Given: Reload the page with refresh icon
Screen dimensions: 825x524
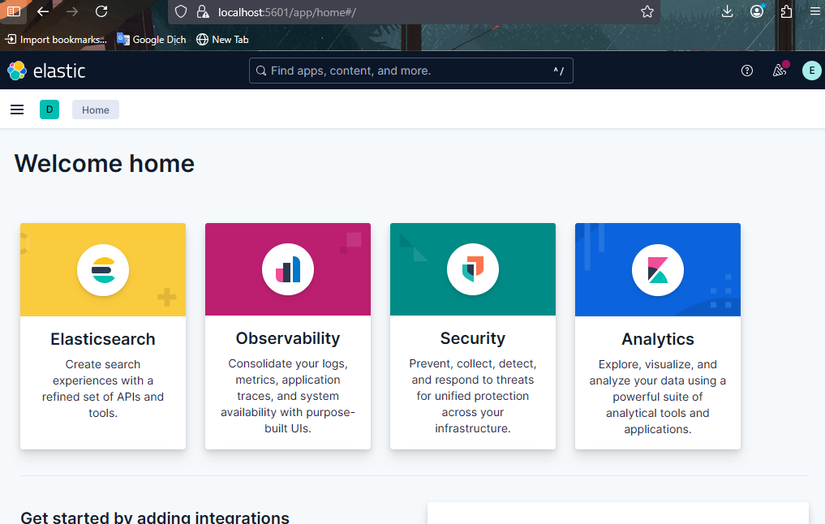Looking at the screenshot, I should click(102, 11).
